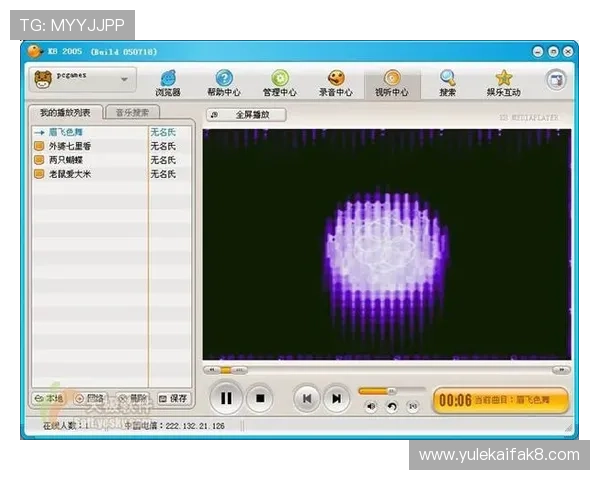Viewport: 600px width, 480px height.
Task: Open the 管理中心 management center icon
Action: [280, 81]
